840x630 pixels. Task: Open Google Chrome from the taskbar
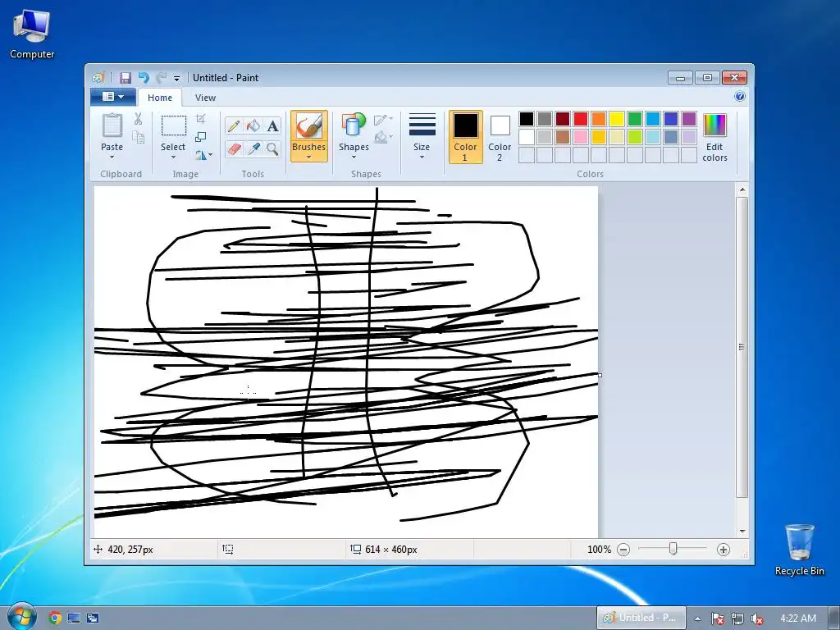pyautogui.click(x=55, y=619)
